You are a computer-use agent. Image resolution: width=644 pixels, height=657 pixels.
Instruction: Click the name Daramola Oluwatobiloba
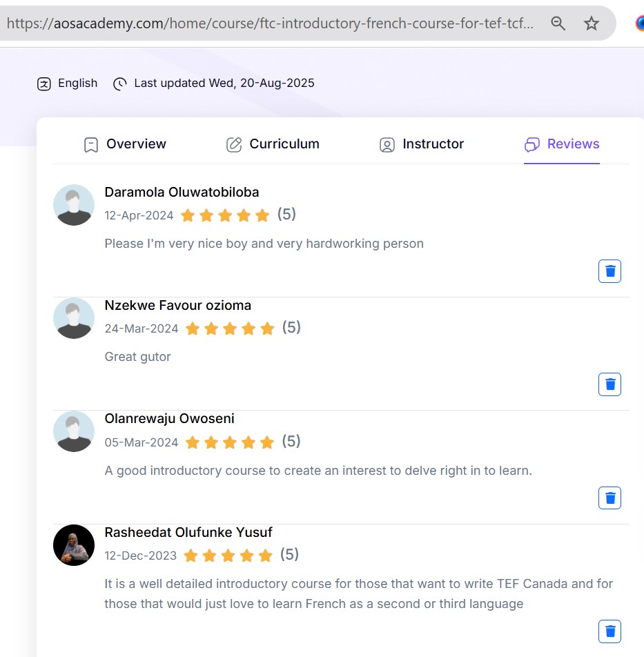(182, 193)
